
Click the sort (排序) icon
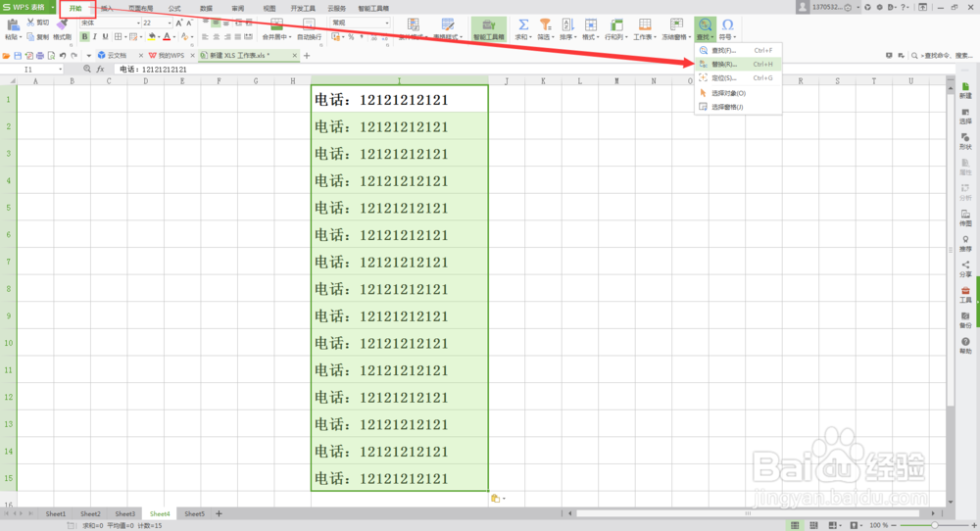(x=567, y=24)
